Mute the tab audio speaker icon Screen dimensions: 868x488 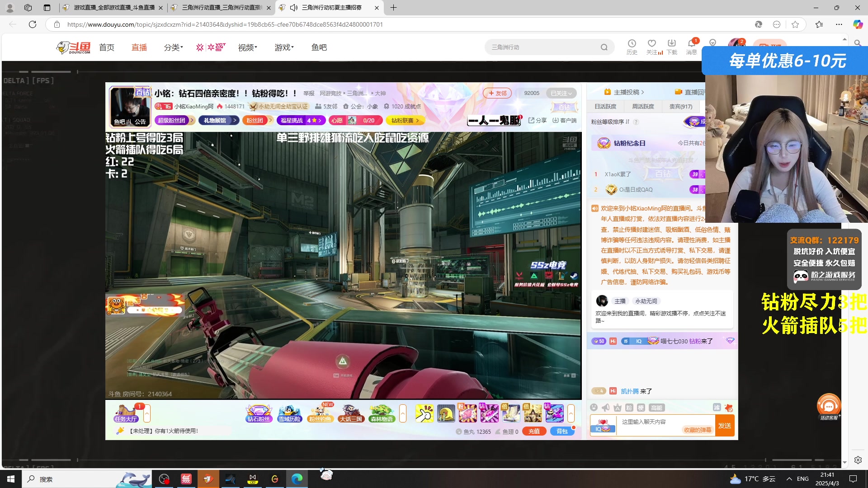[x=294, y=8]
